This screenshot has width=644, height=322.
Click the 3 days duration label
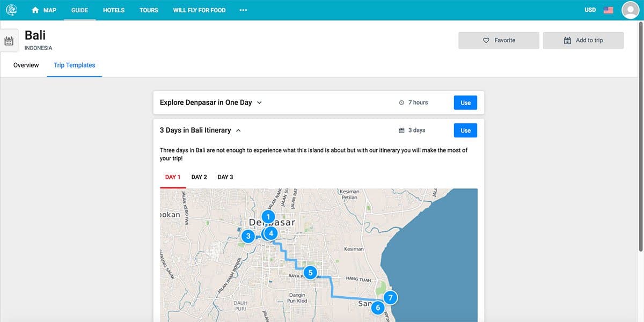tap(412, 130)
